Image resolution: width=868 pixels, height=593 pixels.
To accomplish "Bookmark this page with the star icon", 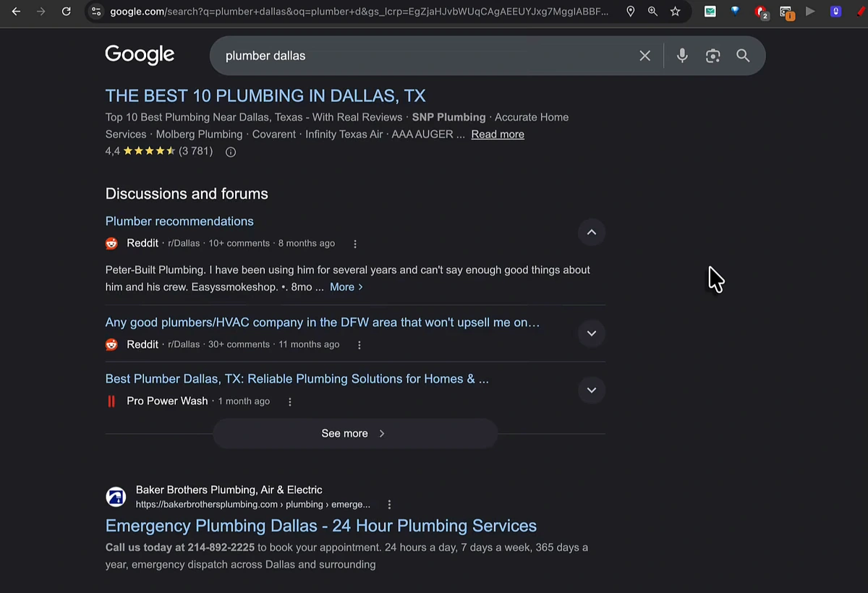I will (x=675, y=12).
